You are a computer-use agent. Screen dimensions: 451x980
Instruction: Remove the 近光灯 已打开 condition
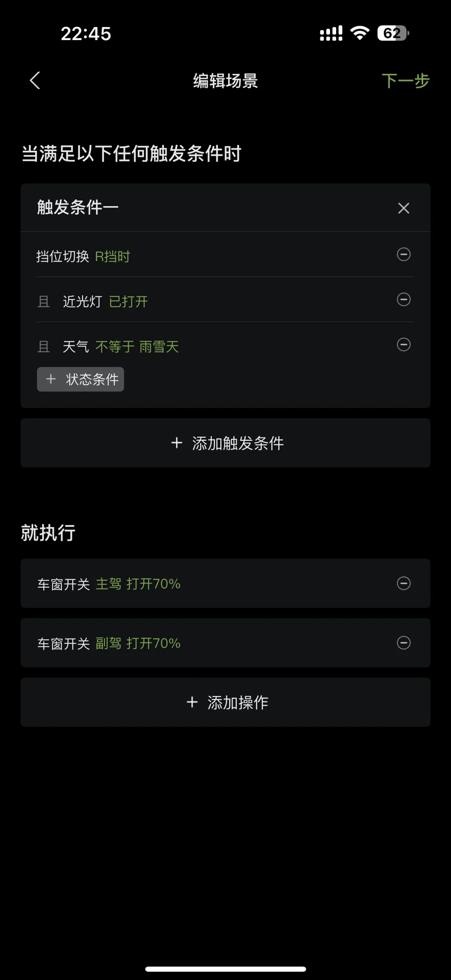pos(404,299)
